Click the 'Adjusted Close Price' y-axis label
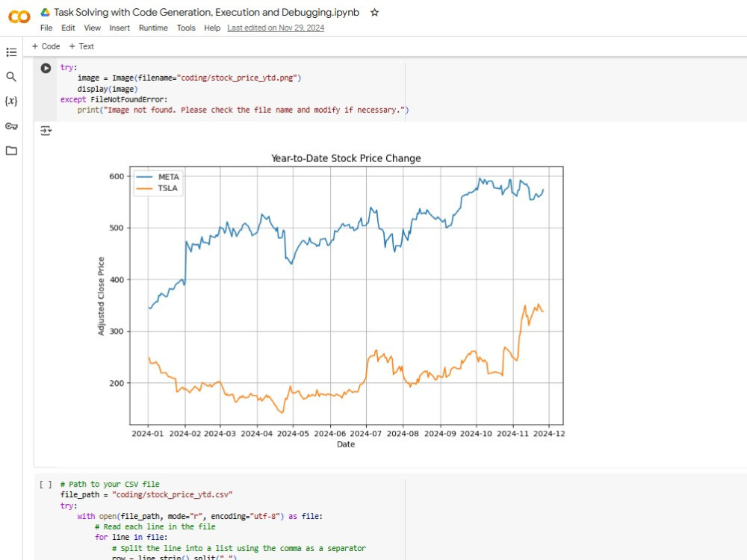 [x=101, y=296]
